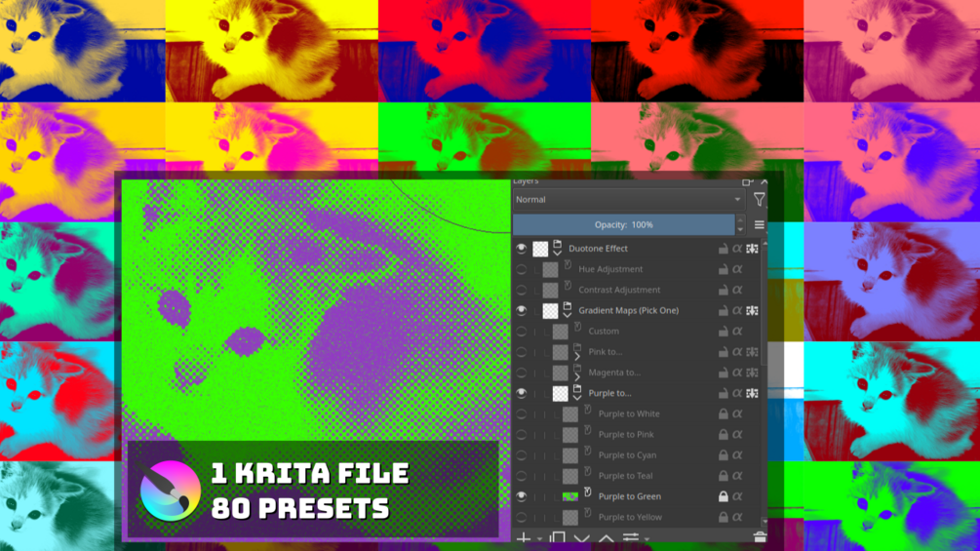Close the Layers docker panel
This screenshot has height=551, width=980.
(x=764, y=181)
